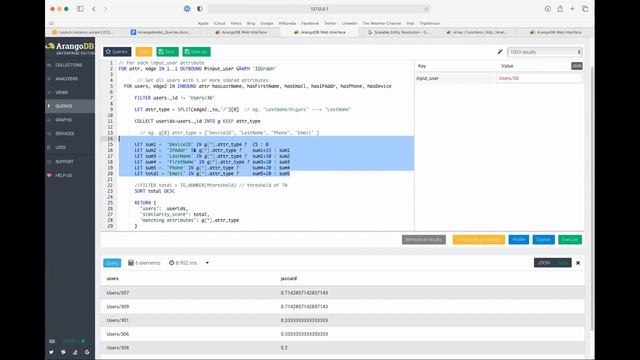The width and height of the screenshot is (640, 360).
Task: Click the green Save button
Action: coord(167,52)
